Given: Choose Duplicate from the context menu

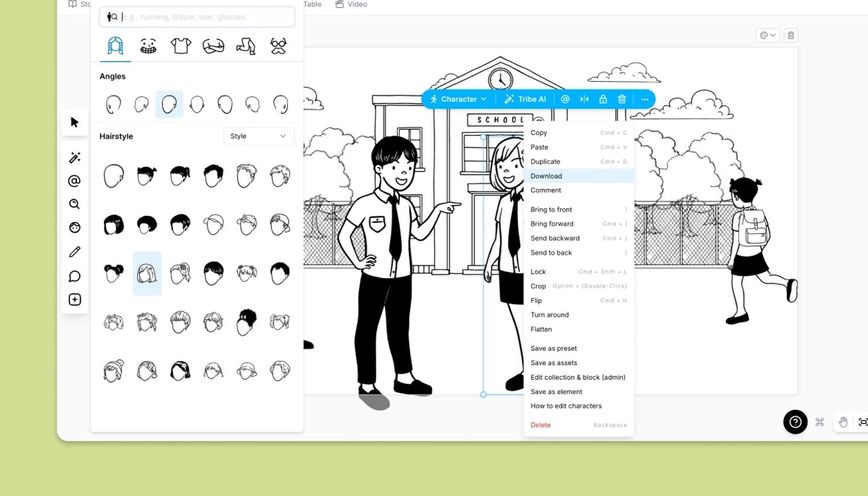Looking at the screenshot, I should point(579,162).
